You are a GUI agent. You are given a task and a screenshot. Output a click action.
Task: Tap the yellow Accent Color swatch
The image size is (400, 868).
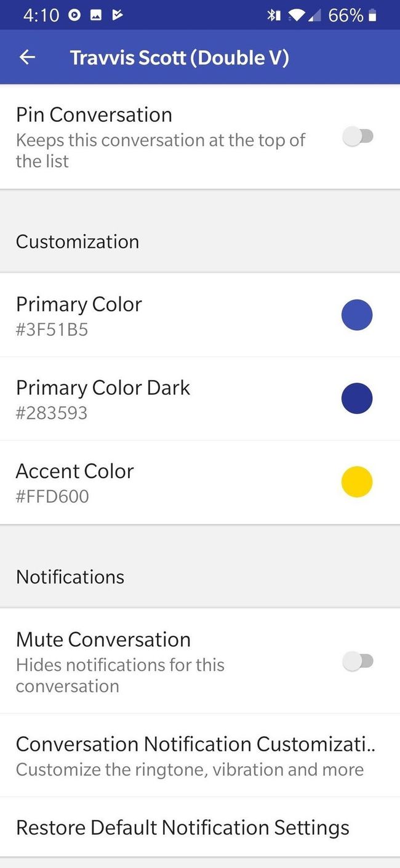coord(357,481)
